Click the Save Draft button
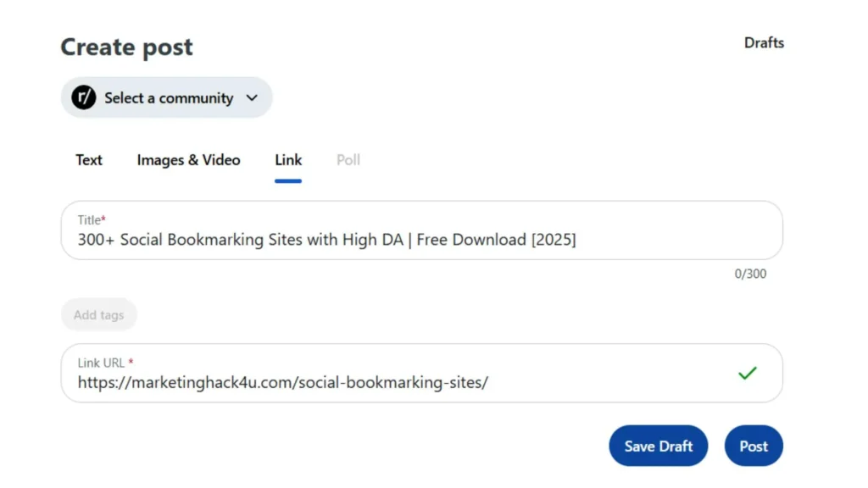This screenshot has height=488, width=868. tap(658, 445)
